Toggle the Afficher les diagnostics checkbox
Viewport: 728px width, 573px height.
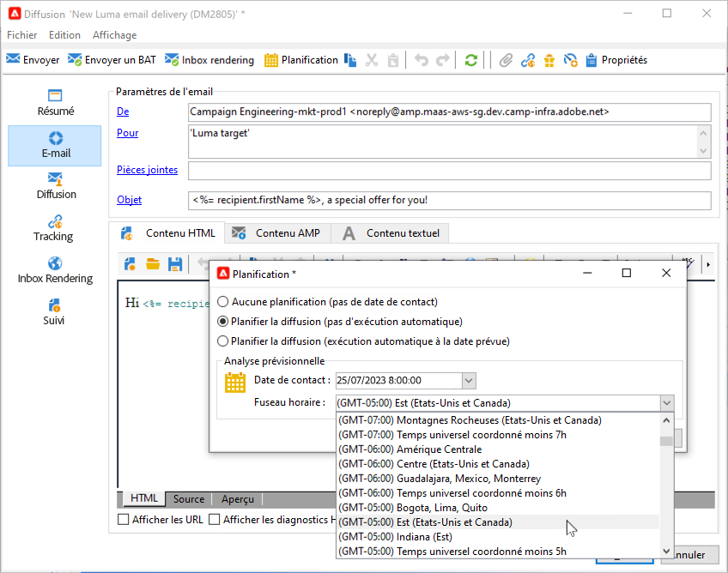click(x=215, y=519)
